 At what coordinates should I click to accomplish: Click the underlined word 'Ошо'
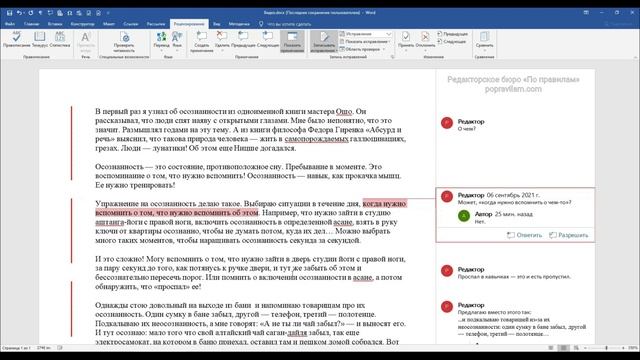pyautogui.click(x=344, y=111)
